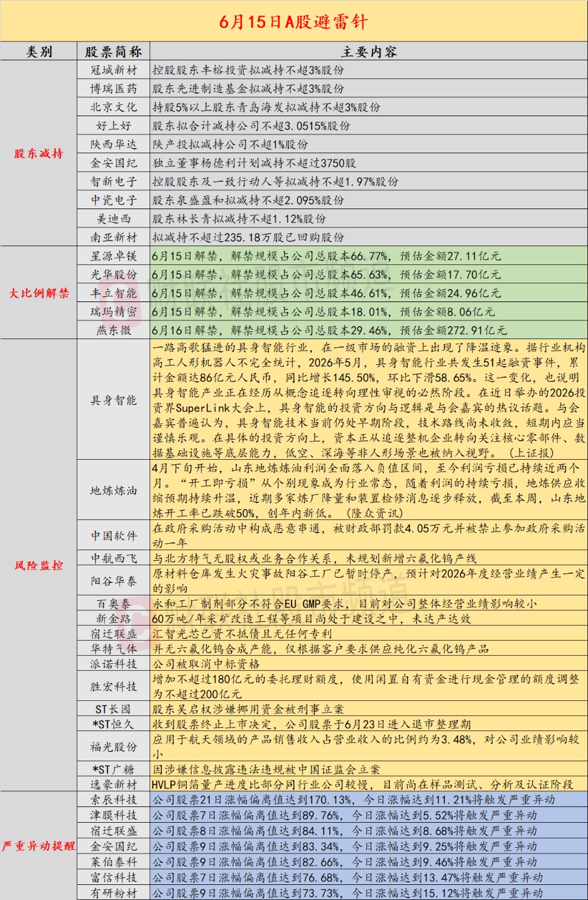Screen dimensions: 588x900
Task: Click 独立董事杨德利 3750股 reduction text
Action: coord(254,163)
